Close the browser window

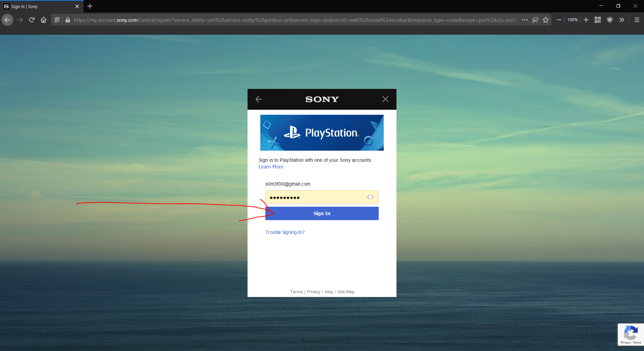click(x=635, y=6)
